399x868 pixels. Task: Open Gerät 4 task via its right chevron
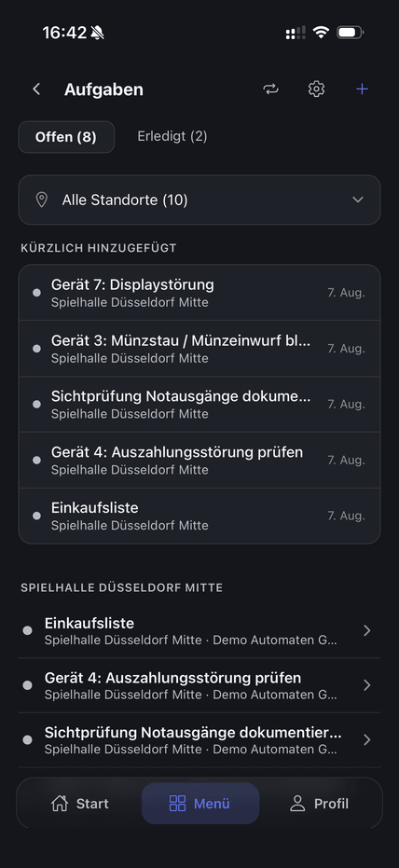367,685
